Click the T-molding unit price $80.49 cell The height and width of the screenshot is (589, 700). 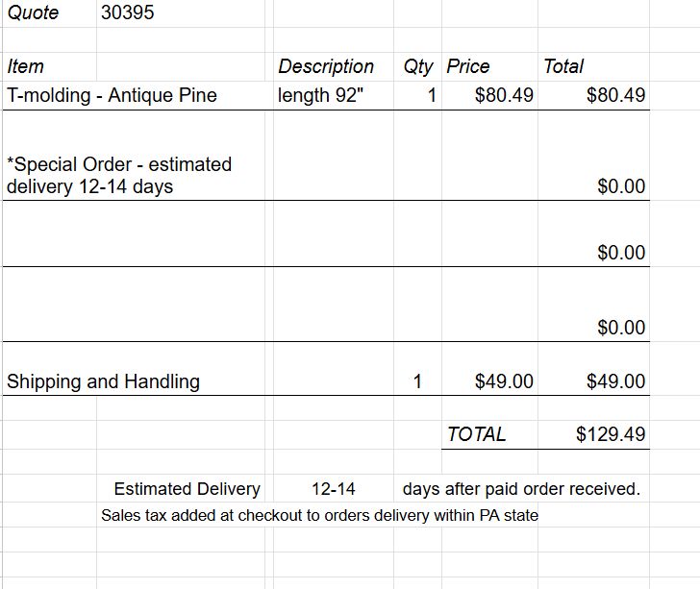(x=504, y=95)
